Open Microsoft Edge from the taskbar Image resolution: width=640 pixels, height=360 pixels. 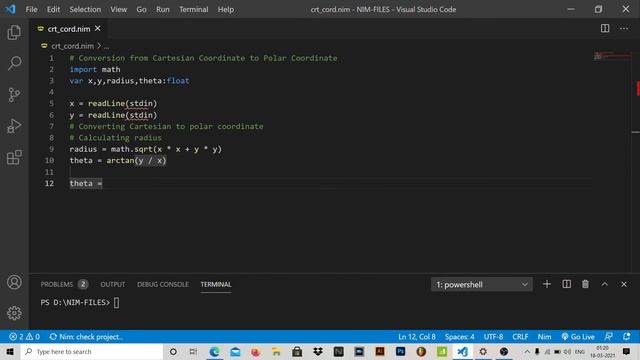tap(214, 351)
